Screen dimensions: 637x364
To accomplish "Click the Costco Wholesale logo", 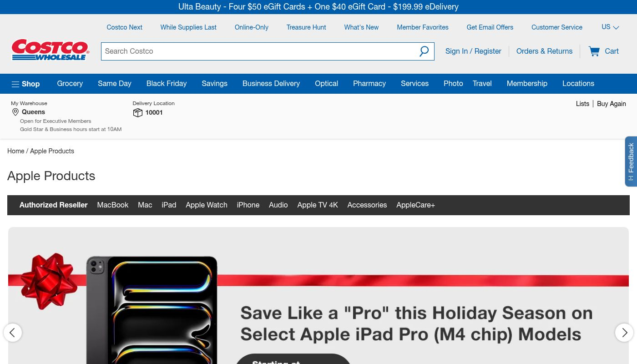I will 50,50.
